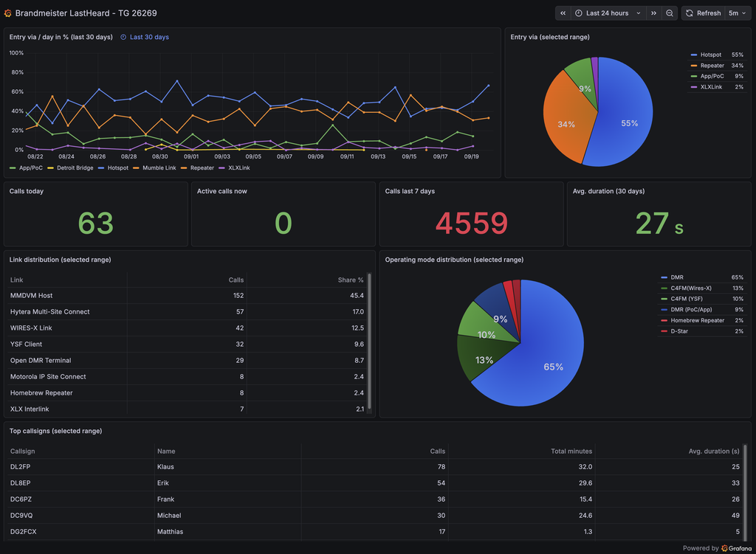Screen dimensions: 756x554
Task: Click the Link distribution table scrollbar
Action: [x=369, y=342]
